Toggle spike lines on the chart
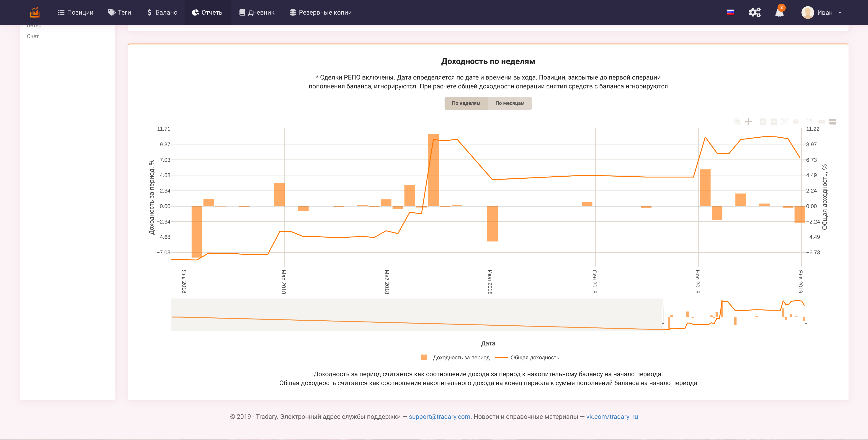The height and width of the screenshot is (440, 868). point(809,122)
